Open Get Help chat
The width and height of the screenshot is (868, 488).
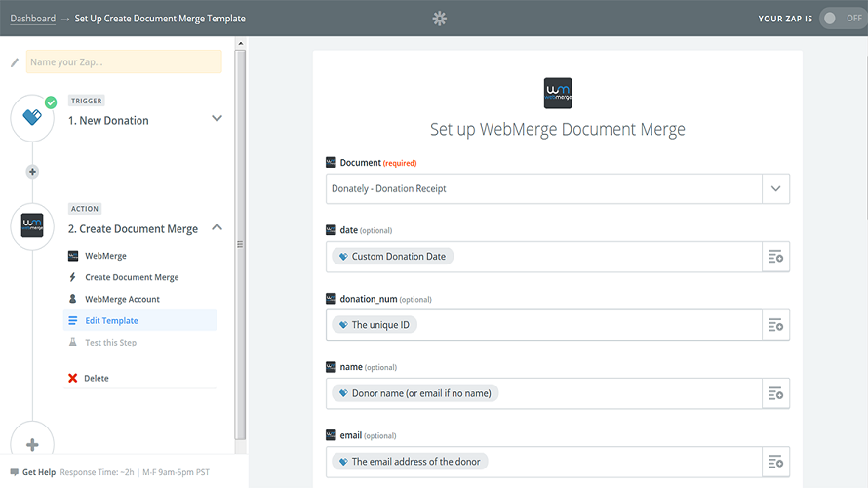point(39,472)
